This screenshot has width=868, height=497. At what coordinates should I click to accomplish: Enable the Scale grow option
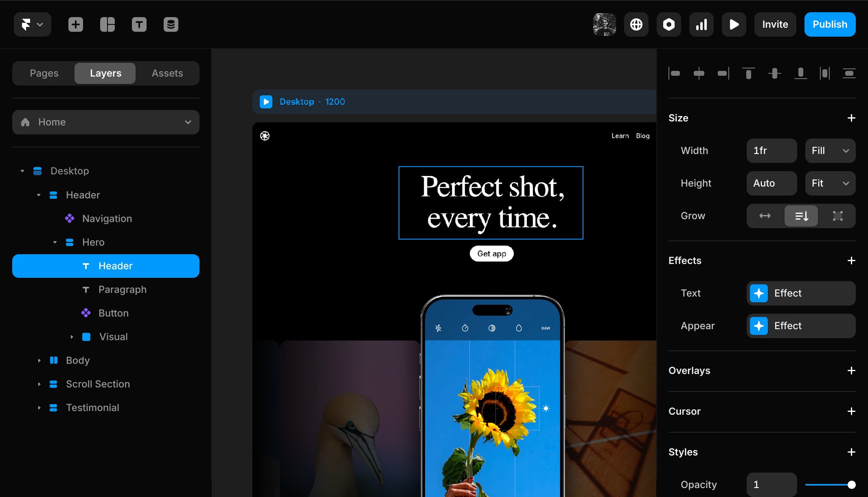pos(837,216)
